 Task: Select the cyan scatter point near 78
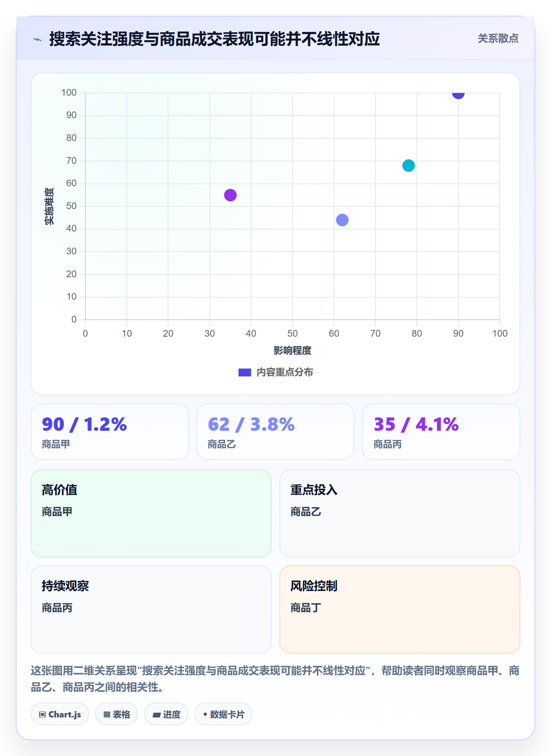[x=409, y=166]
